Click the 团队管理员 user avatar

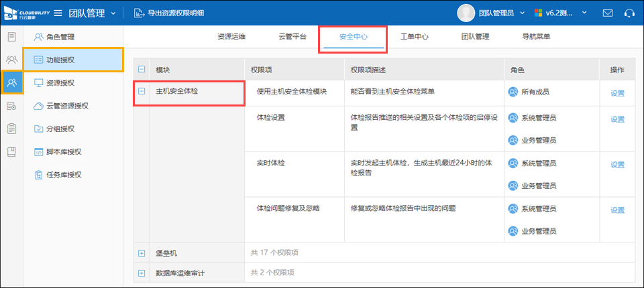click(466, 13)
